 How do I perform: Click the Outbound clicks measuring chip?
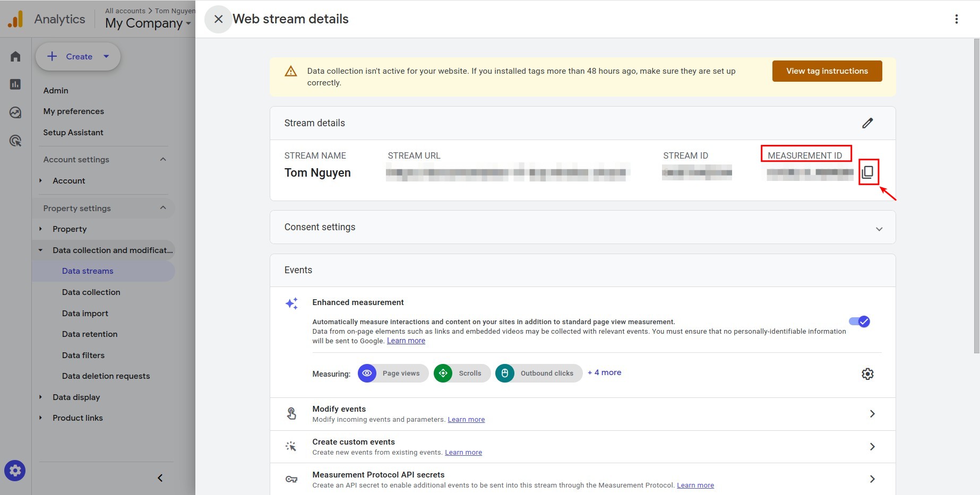[x=539, y=374]
